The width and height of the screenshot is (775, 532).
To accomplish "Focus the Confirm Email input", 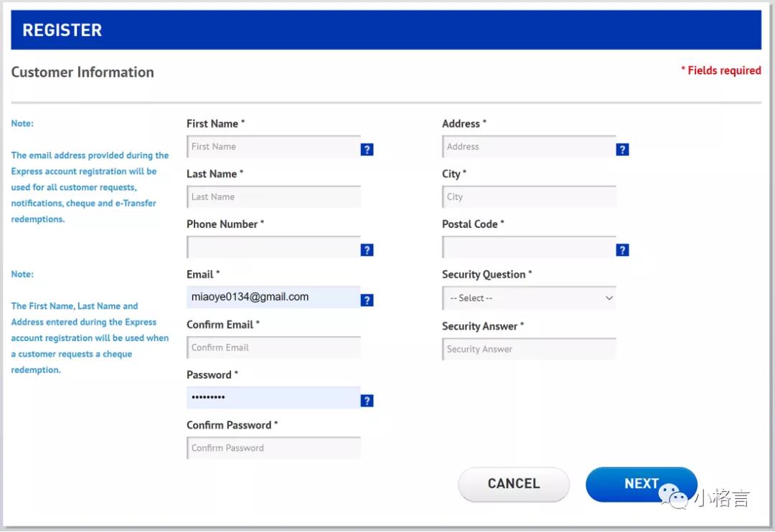I will point(273,348).
